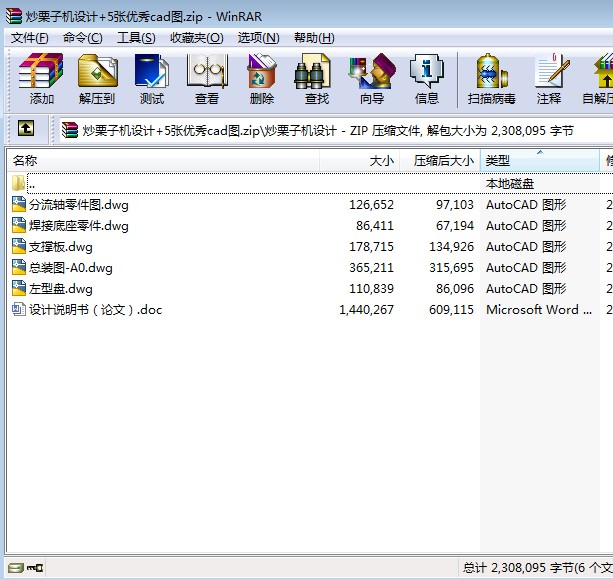Viewport: 613px width, 579px height.
Task: Select file 左型盘.dwg
Action: pos(61,289)
